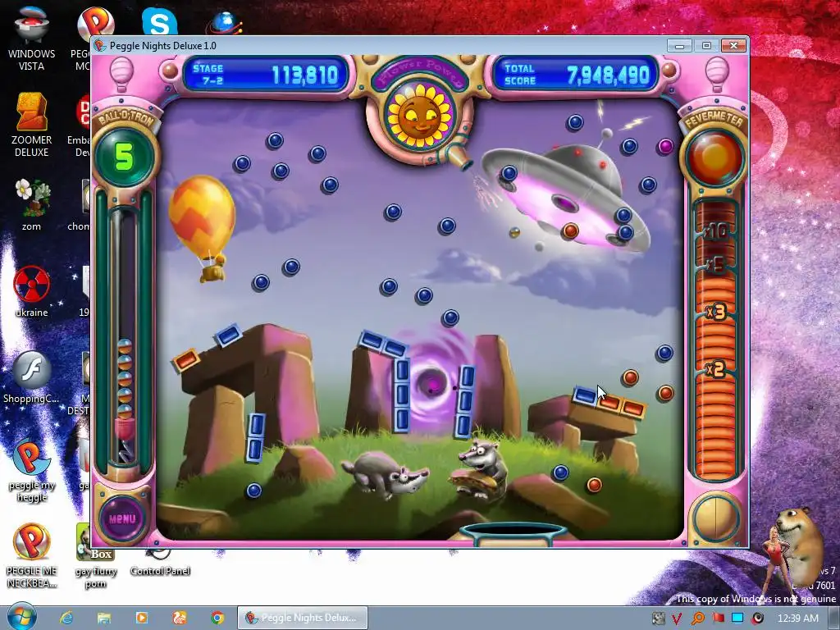Select the Peggle Nights Delux... taskbar button

[x=303, y=618]
